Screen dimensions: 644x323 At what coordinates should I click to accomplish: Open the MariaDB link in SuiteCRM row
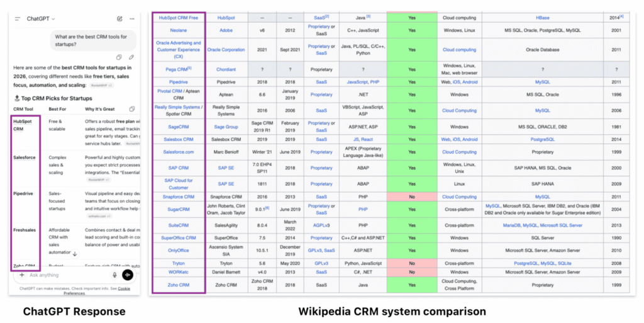click(512, 225)
